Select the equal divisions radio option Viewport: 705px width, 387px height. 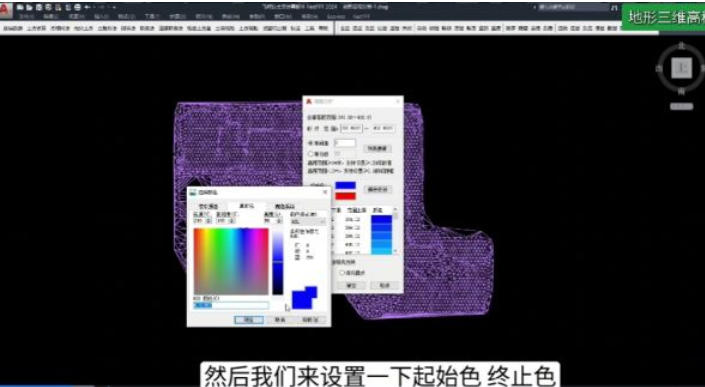310,154
